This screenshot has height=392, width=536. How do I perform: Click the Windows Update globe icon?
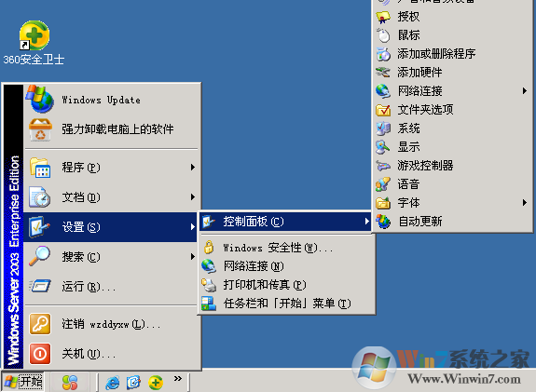40,99
